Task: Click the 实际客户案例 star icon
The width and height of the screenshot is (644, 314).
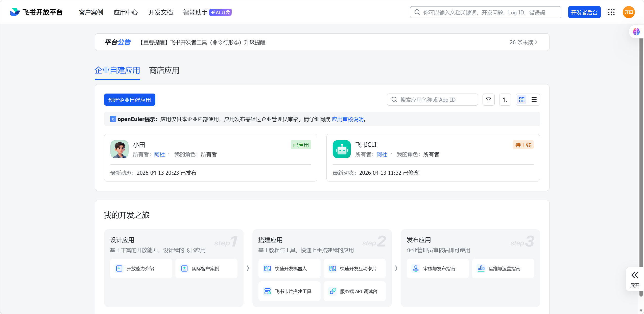Action: click(x=184, y=268)
